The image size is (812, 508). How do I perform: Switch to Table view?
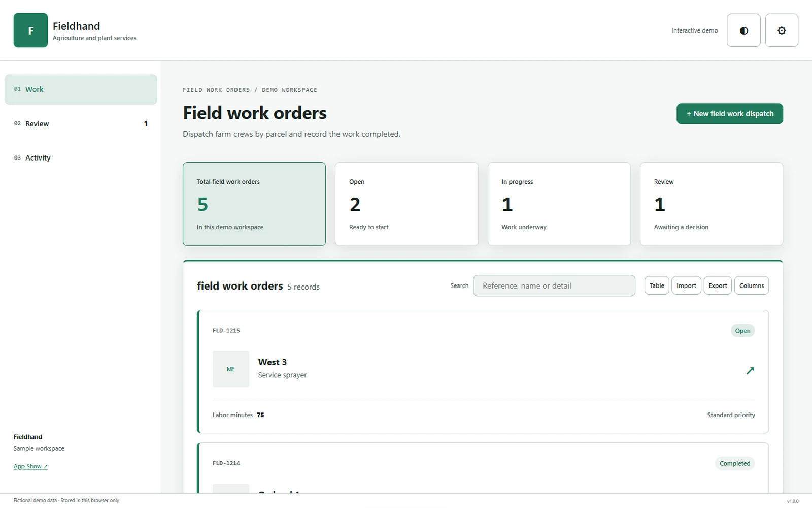point(657,285)
